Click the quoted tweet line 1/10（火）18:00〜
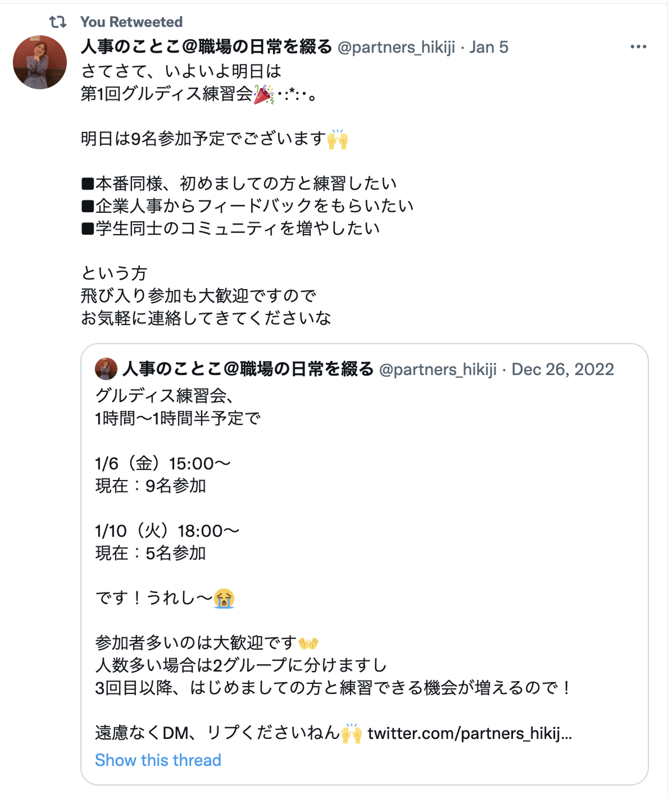 pyautogui.click(x=167, y=531)
